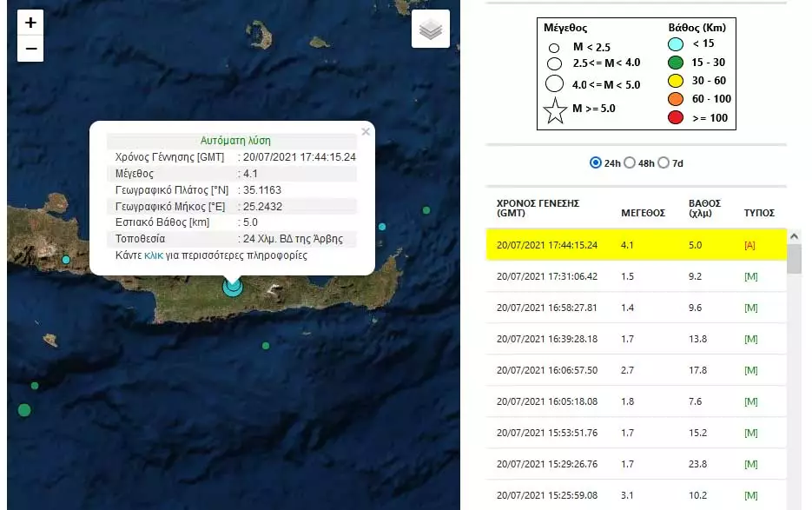Click the earthquake marker south of Crete
812x510 pixels.
266,346
